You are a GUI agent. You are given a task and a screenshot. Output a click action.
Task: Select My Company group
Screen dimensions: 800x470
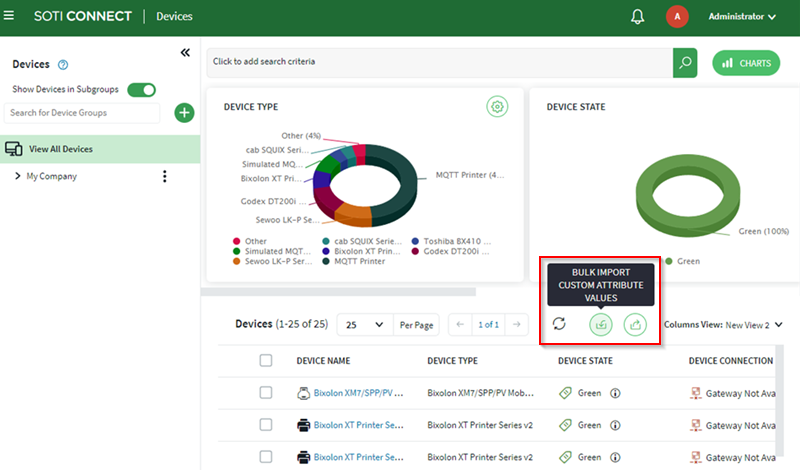[x=52, y=176]
